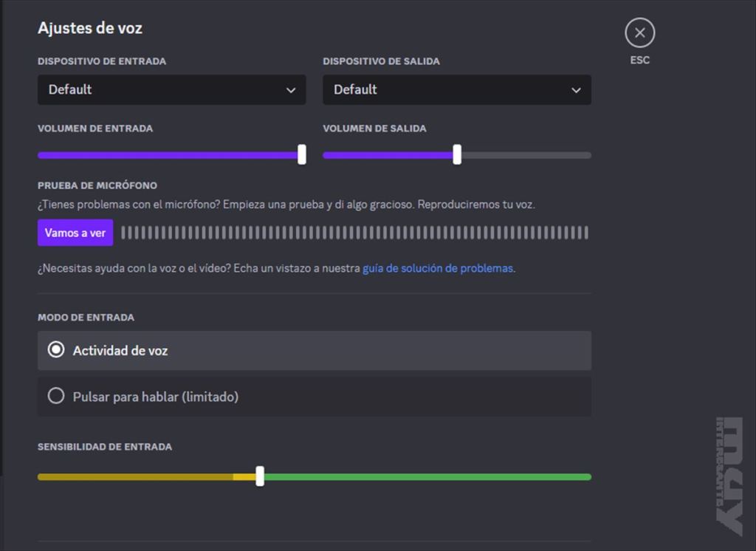Click the Vamos a ver button
The height and width of the screenshot is (551, 756).
75,233
